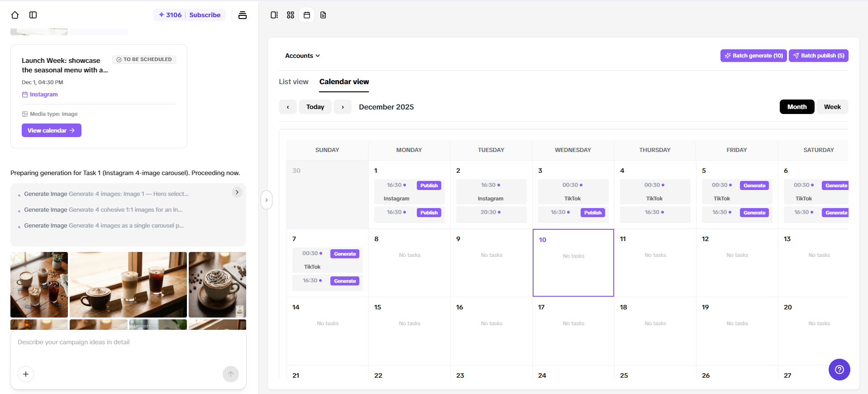The image size is (868, 394).
Task: Click the plus attach icon in prompt box
Action: (26, 374)
